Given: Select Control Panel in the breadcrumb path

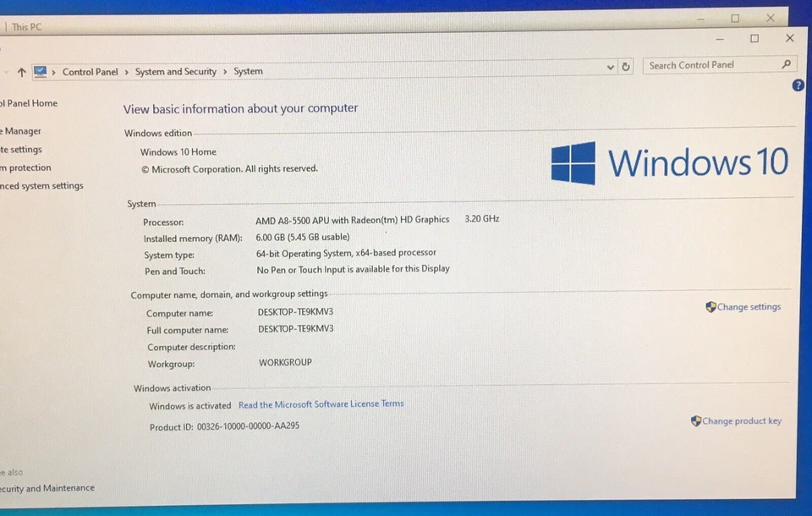Looking at the screenshot, I should coord(90,72).
